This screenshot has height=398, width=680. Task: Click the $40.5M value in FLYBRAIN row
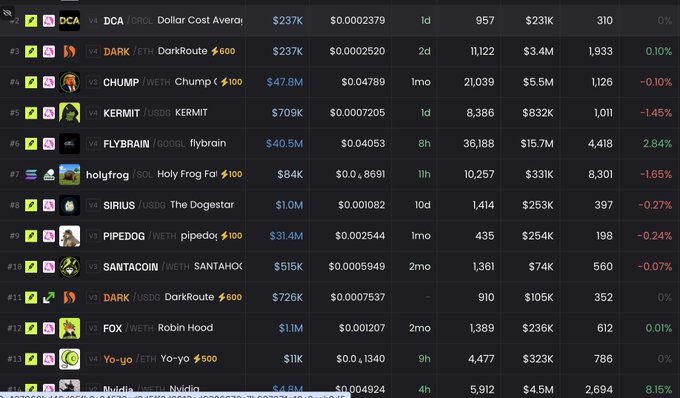click(284, 144)
